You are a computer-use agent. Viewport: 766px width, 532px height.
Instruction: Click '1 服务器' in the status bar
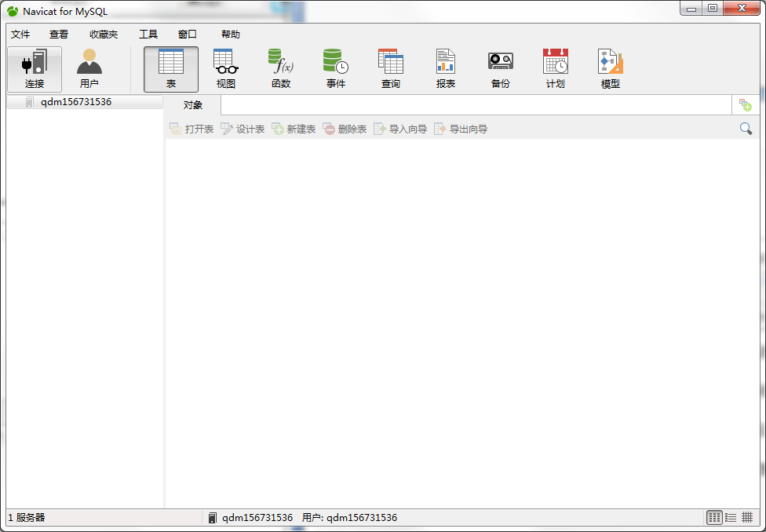tap(27, 517)
